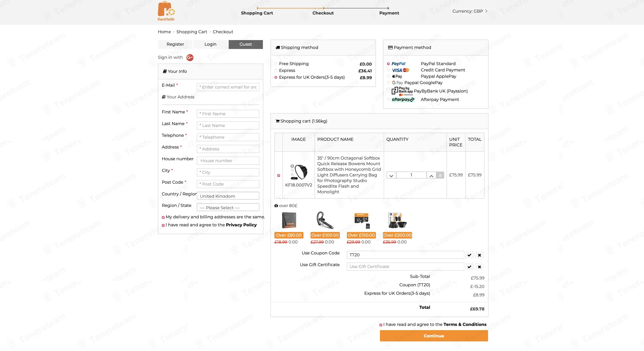The image size is (644, 351).
Task: Select Credit Card Payment option
Action: (x=388, y=70)
